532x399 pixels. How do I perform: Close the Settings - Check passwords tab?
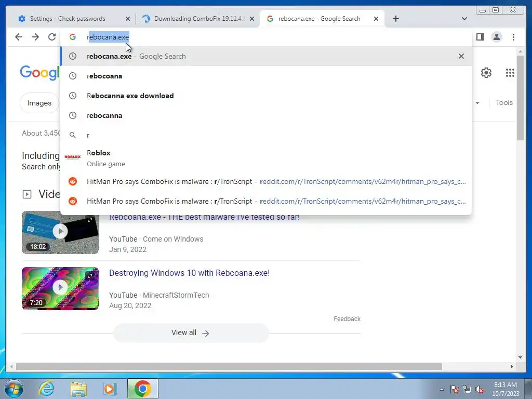coord(128,19)
